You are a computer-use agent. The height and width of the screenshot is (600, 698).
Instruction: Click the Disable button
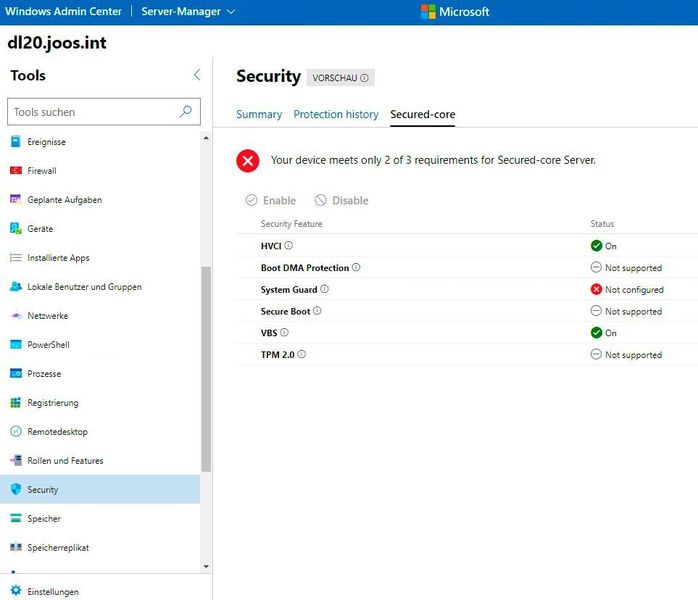pyautogui.click(x=341, y=200)
